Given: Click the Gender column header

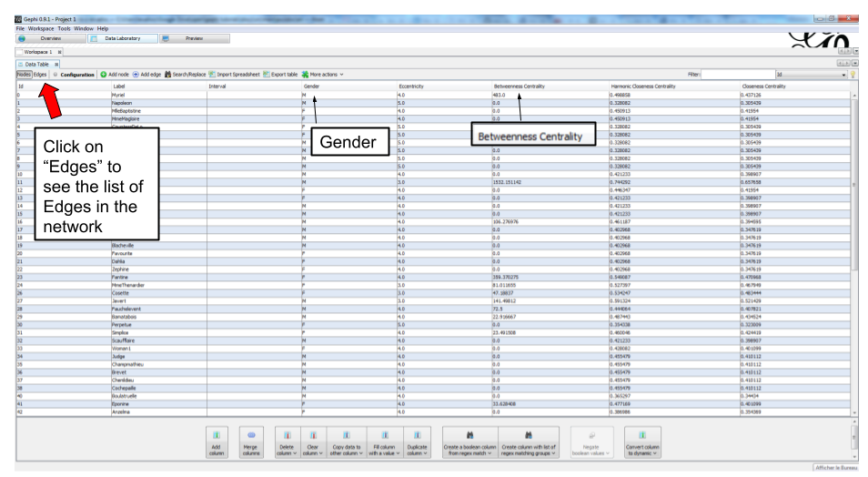Looking at the screenshot, I should (x=349, y=86).
